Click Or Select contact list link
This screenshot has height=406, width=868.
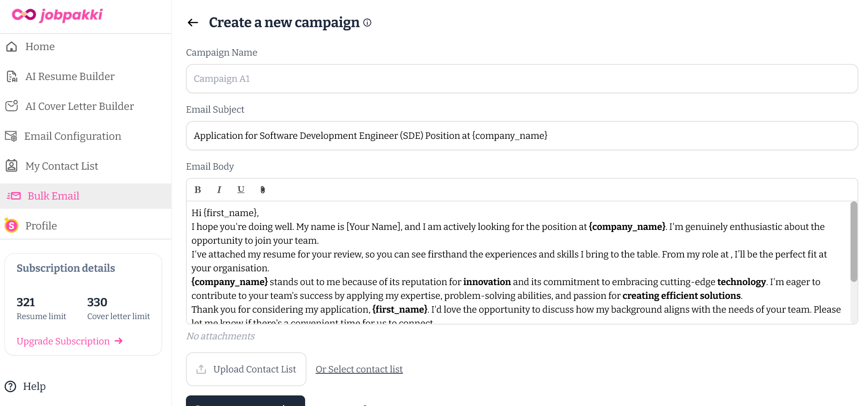click(359, 369)
